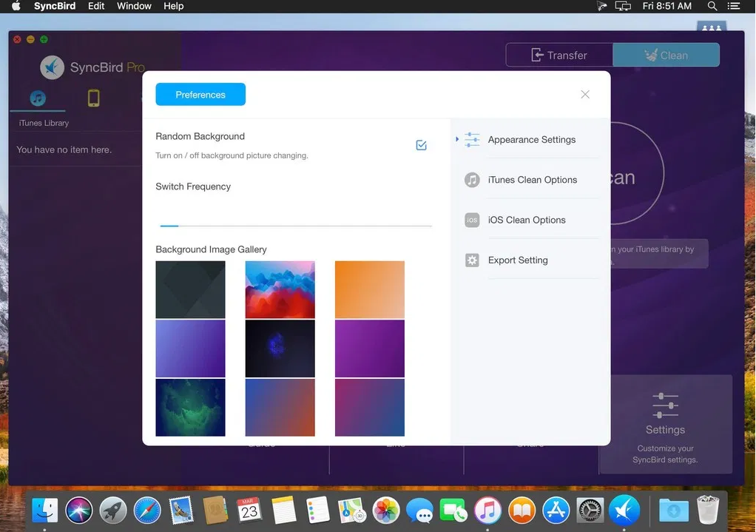Click the iTunes Clean Options music note icon

click(x=472, y=179)
